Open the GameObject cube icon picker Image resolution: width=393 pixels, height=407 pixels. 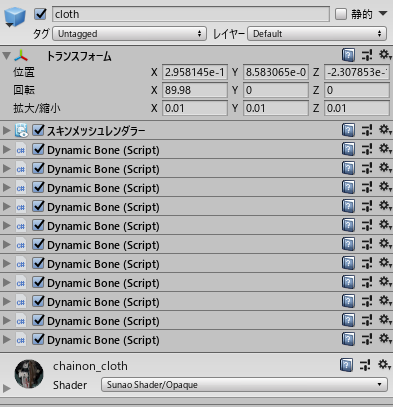pos(15,16)
